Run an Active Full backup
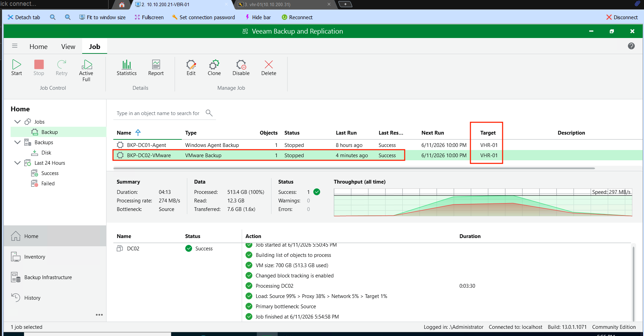Screen dimensions: 644x336 pos(86,70)
